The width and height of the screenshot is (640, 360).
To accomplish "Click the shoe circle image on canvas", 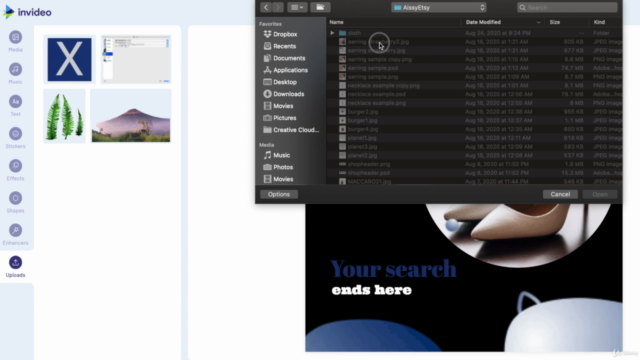I will 518,235.
